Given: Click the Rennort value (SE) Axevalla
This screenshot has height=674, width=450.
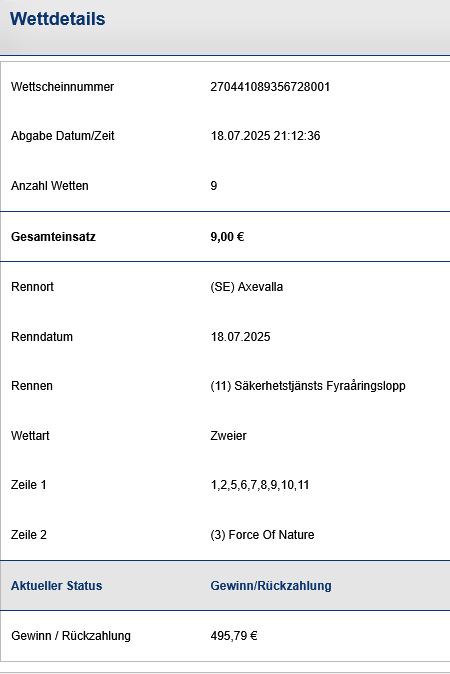Looking at the screenshot, I should [x=246, y=287].
